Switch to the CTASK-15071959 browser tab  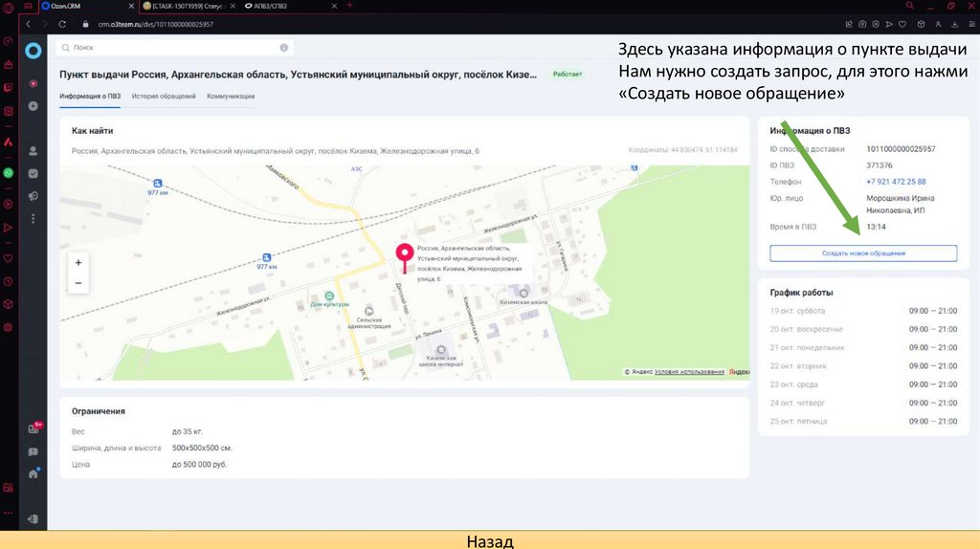189,6
